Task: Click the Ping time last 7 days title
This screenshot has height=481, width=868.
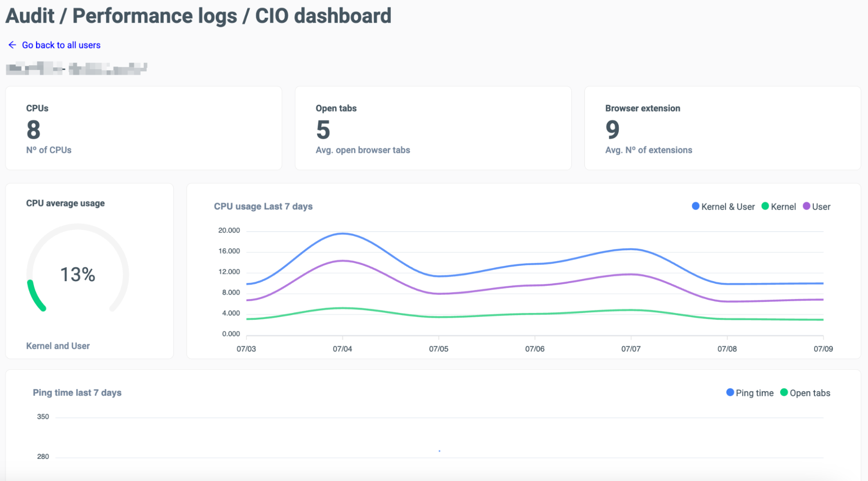Action: pos(77,393)
